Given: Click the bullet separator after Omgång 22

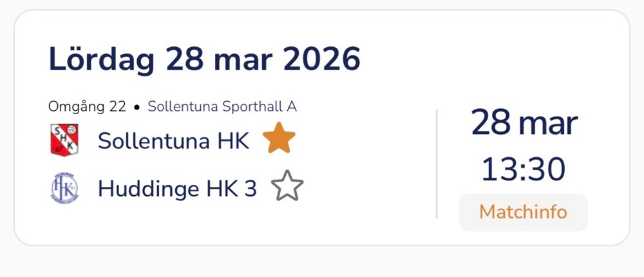Looking at the screenshot, I should pyautogui.click(x=137, y=108).
